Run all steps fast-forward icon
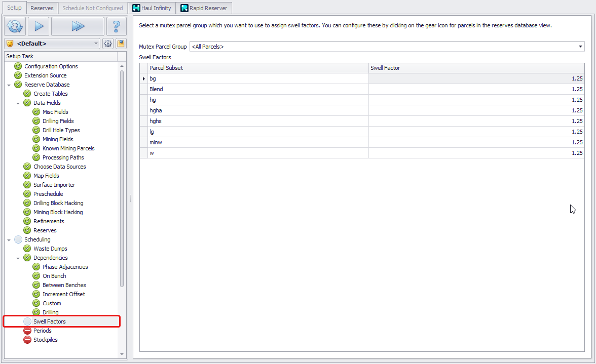This screenshot has width=596, height=364. pos(78,26)
